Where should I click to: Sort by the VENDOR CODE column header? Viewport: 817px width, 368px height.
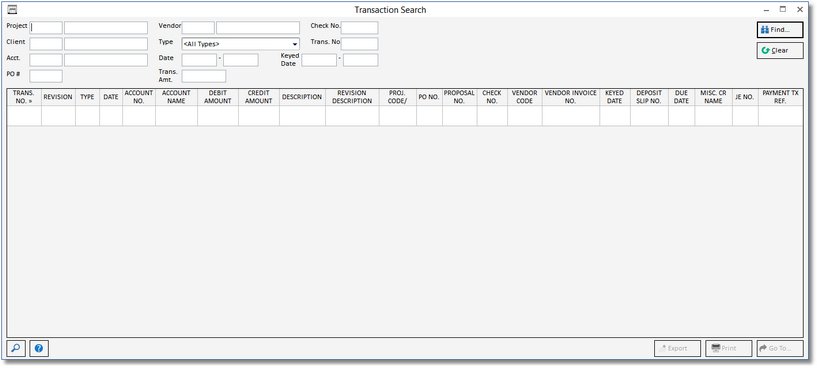(525, 97)
